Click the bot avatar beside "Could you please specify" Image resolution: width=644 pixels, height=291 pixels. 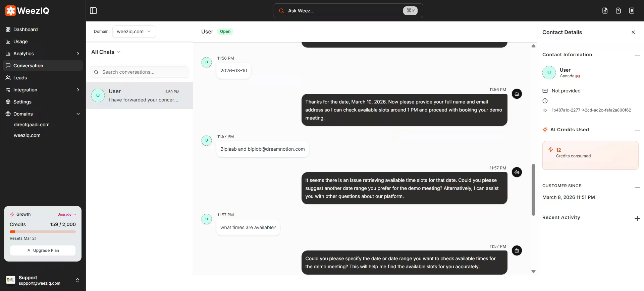tap(517, 250)
